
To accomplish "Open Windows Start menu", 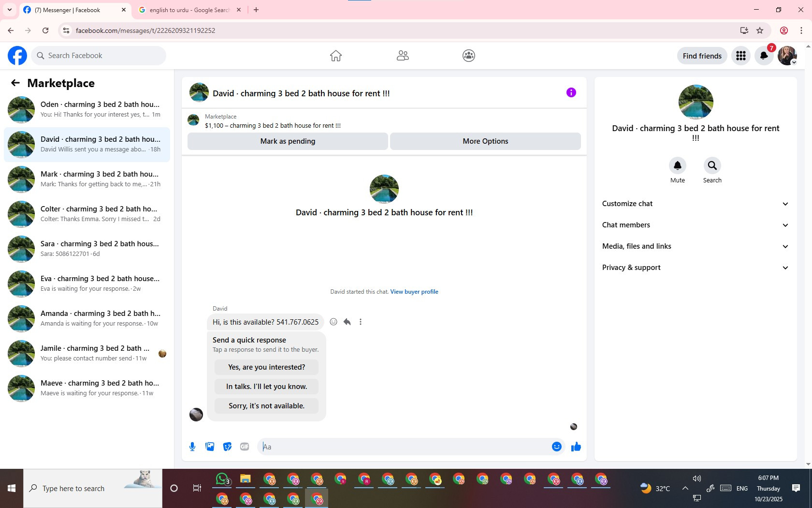I will point(12,488).
